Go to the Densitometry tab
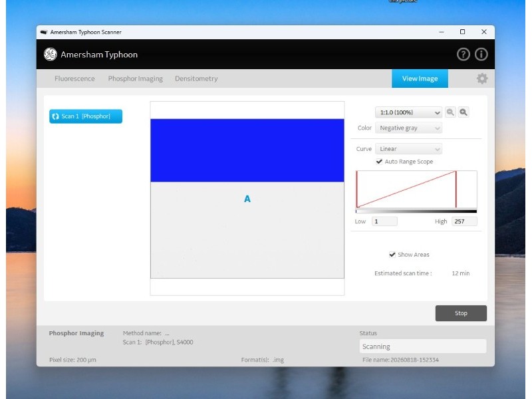Image resolution: width=532 pixels, height=399 pixels. (x=196, y=78)
